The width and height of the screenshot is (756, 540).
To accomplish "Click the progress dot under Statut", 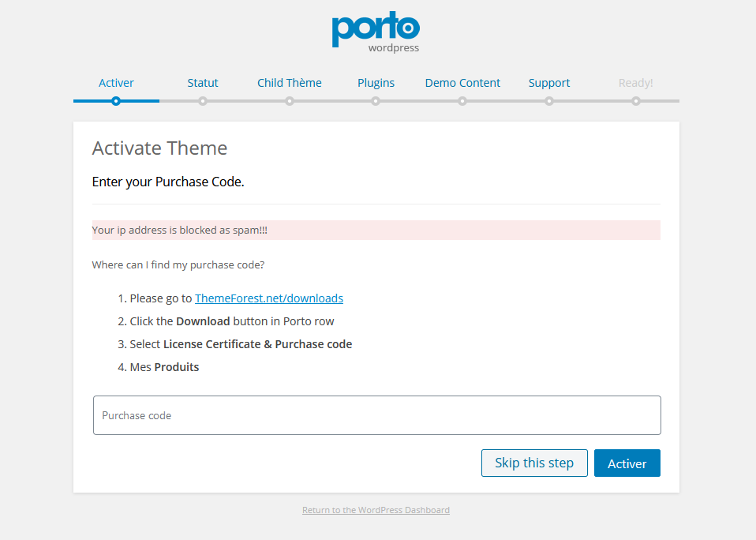I will pyautogui.click(x=203, y=101).
